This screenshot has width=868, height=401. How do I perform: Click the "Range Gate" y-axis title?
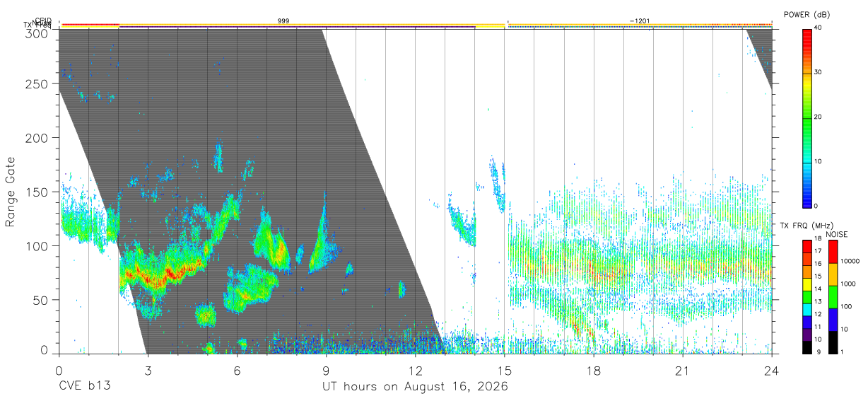[11, 192]
